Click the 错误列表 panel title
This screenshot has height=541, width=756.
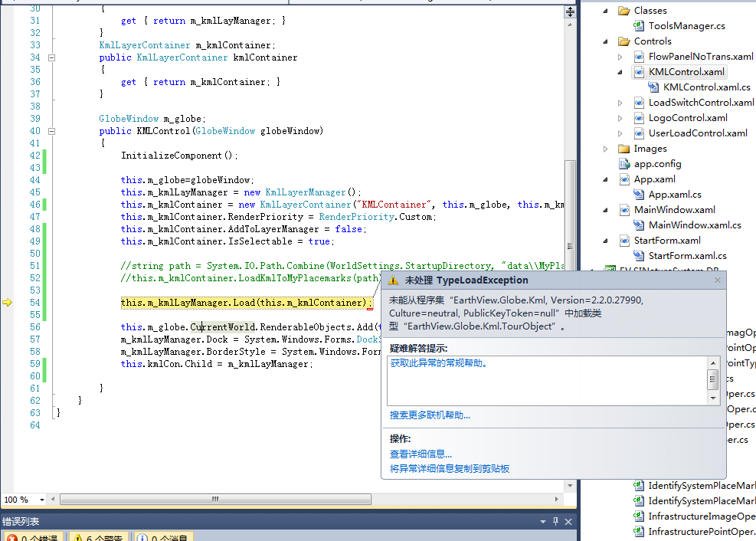21,522
